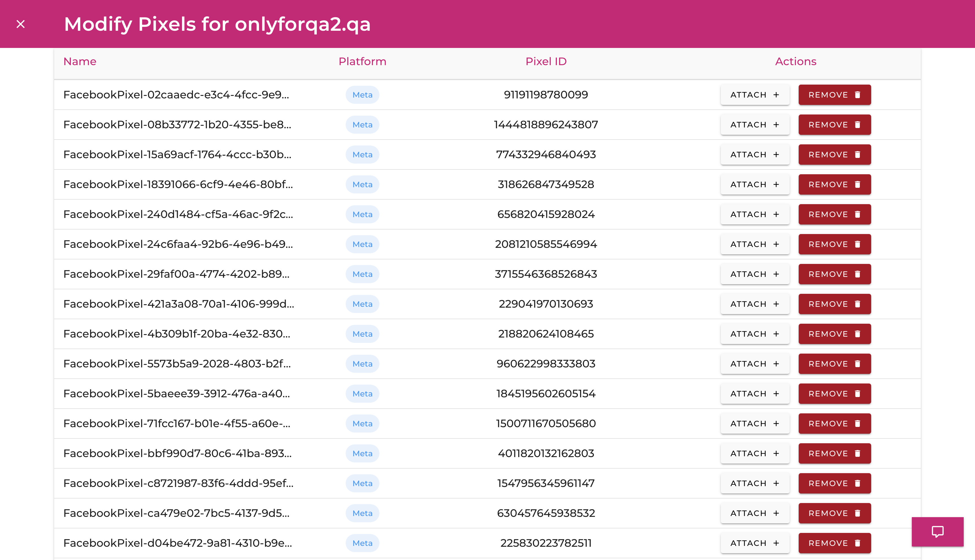Attach pixel FacebookPixel-71fcc167
The width and height of the screenshot is (975, 560).
click(755, 424)
